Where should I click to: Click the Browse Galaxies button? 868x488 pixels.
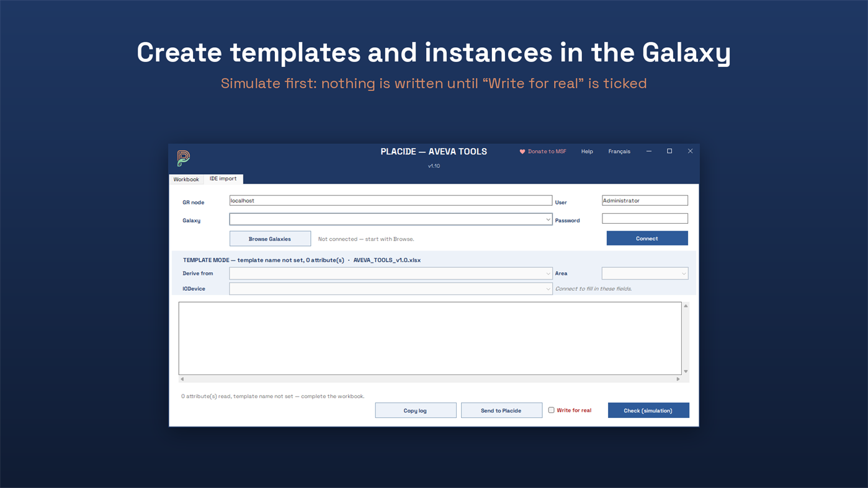(270, 239)
